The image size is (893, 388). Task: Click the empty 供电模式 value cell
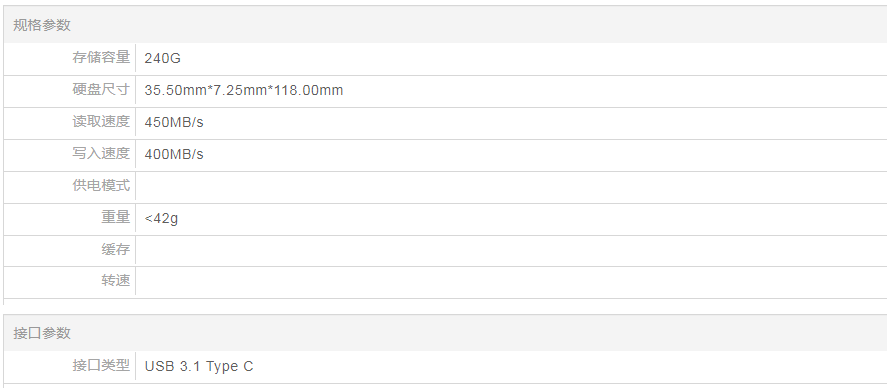coord(511,186)
